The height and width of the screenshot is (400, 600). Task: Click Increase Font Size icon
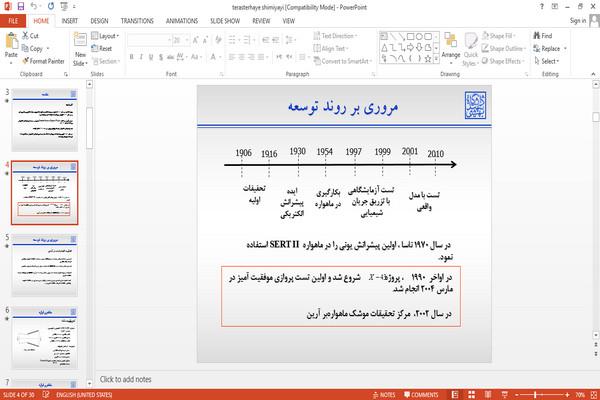196,40
